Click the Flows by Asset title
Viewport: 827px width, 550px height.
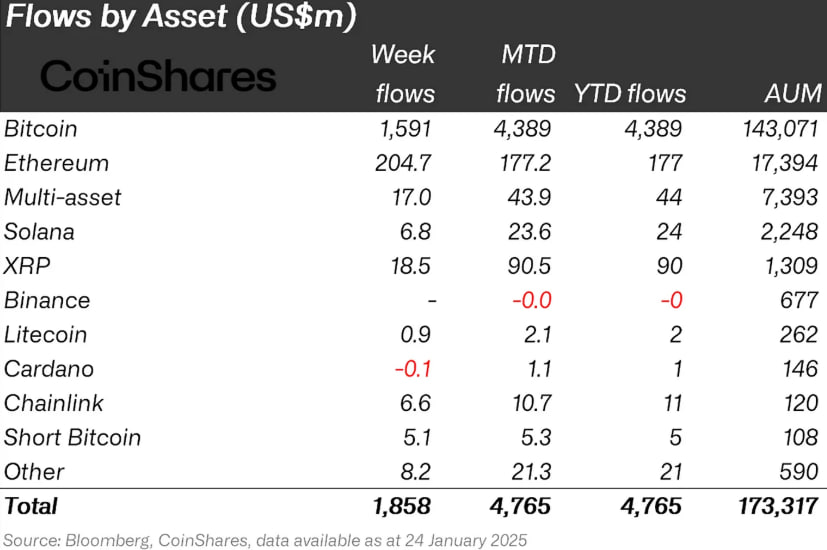(x=181, y=17)
